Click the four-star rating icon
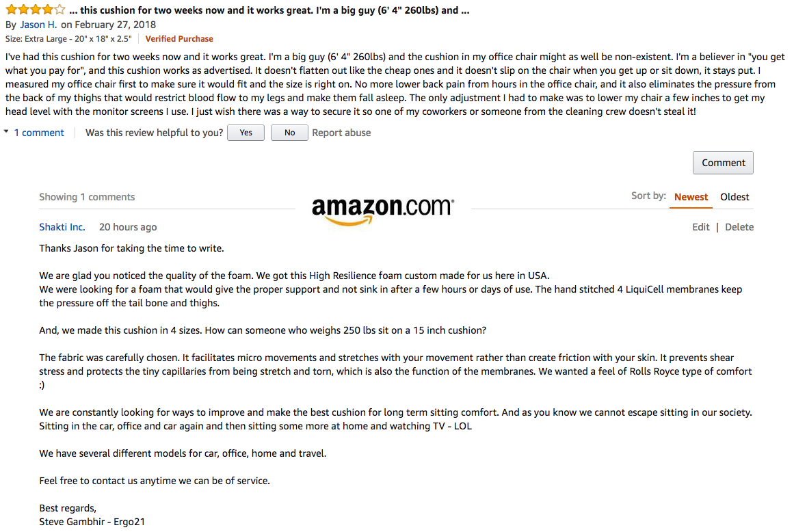The height and width of the screenshot is (532, 794). 36,10
